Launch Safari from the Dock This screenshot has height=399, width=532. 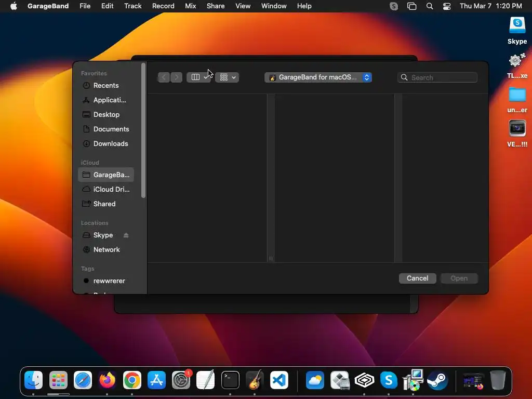83,380
